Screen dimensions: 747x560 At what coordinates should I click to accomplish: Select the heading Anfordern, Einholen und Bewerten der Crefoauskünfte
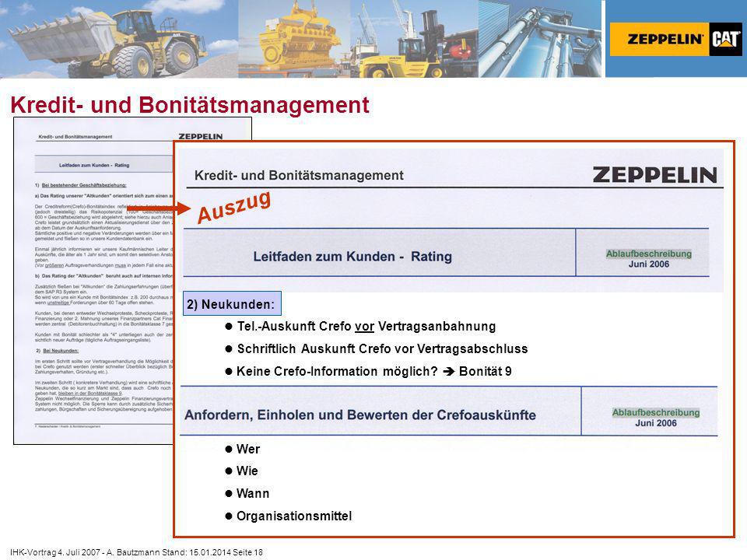(360, 415)
